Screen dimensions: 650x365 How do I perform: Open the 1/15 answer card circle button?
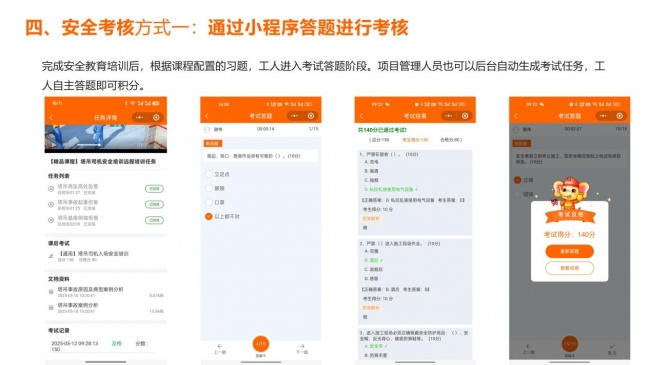tap(261, 344)
